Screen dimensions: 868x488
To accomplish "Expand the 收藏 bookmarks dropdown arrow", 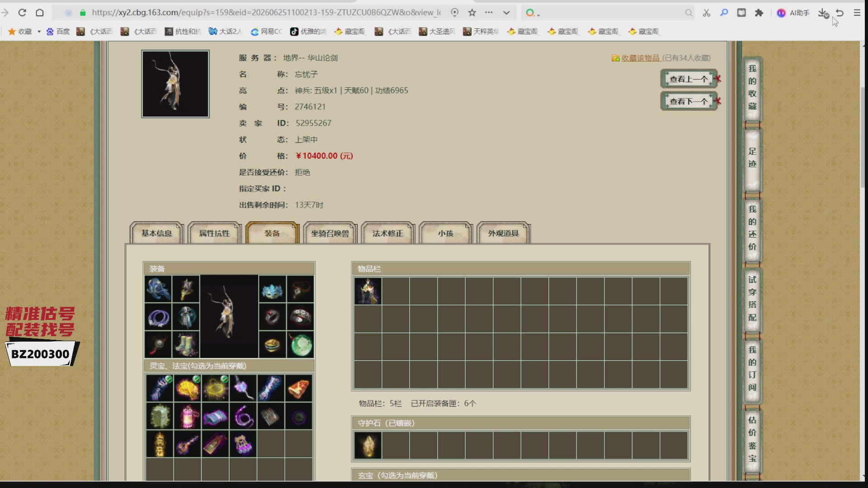I will 39,32.
